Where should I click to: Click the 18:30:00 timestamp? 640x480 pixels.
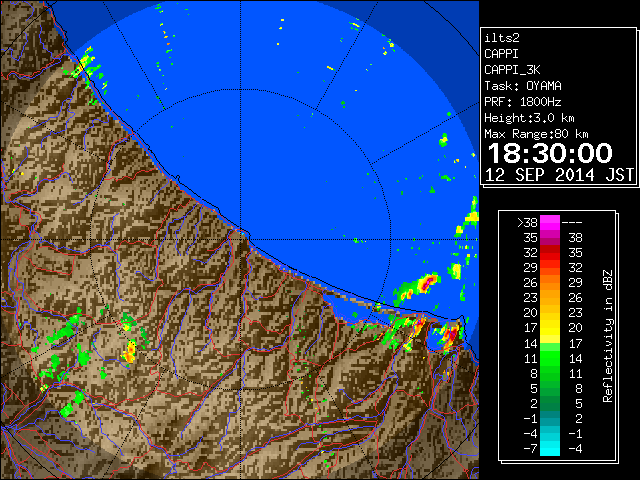click(550, 153)
